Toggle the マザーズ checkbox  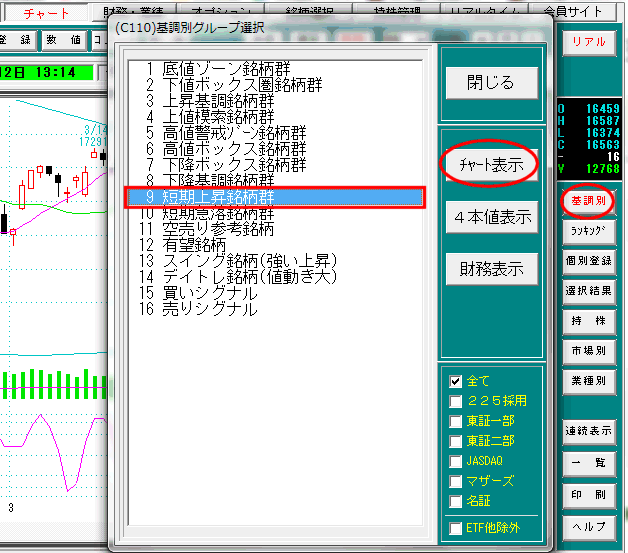tap(455, 481)
